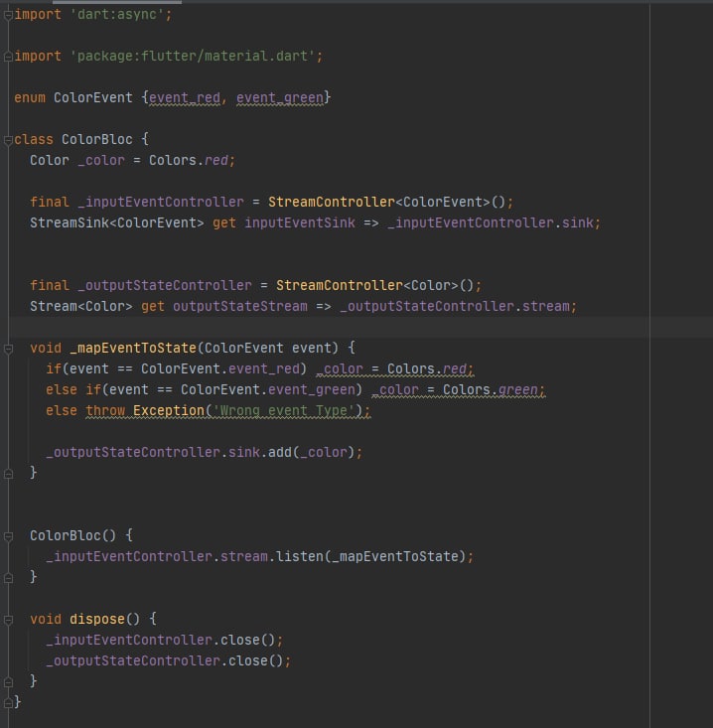Click the 'package:flutter/material.dart' string

coord(193,57)
